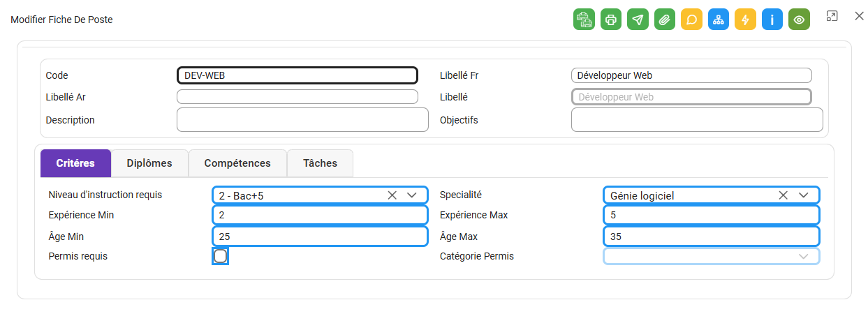
Task: Open the Tâches tab
Action: point(320,163)
